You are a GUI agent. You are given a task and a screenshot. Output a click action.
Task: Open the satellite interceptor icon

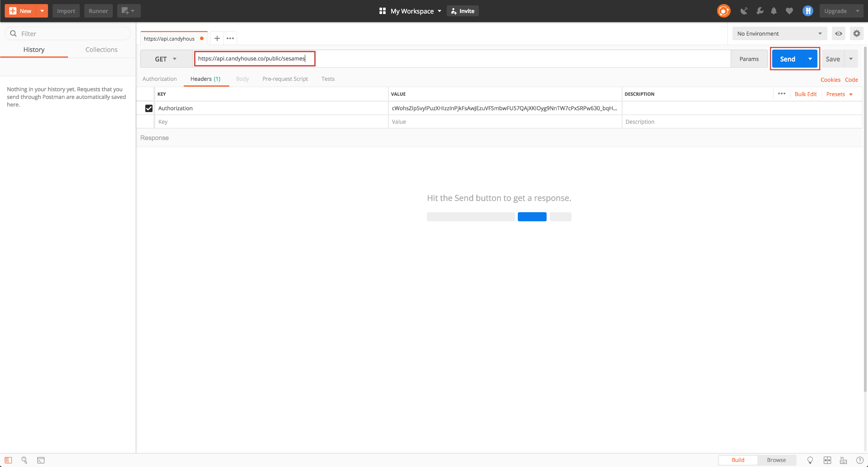744,11
